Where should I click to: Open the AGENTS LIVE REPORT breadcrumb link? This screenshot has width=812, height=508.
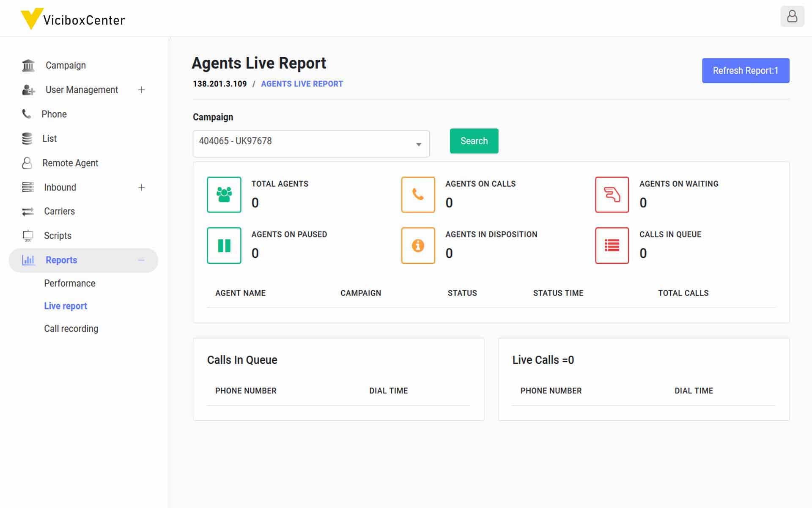(x=302, y=84)
